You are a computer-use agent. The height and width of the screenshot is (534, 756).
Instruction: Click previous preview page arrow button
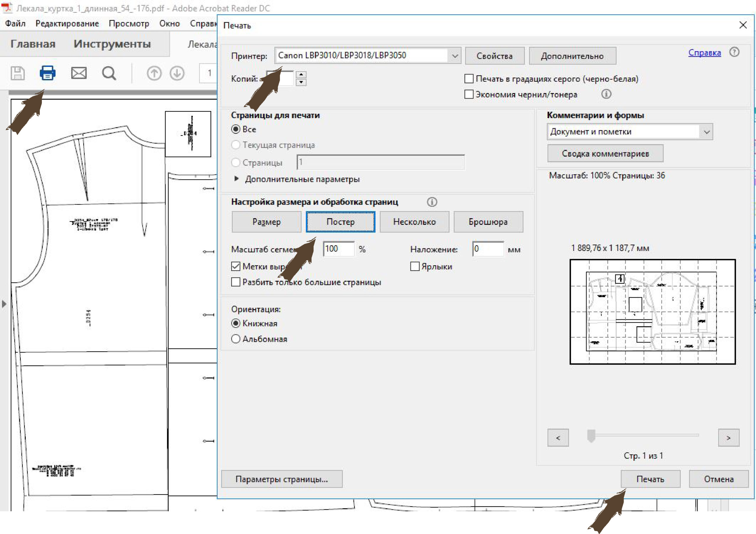click(x=558, y=437)
